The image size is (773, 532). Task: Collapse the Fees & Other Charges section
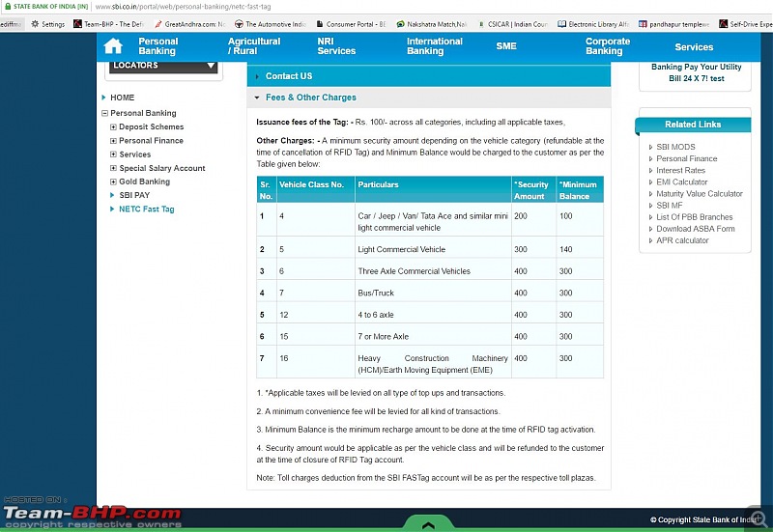(429, 98)
